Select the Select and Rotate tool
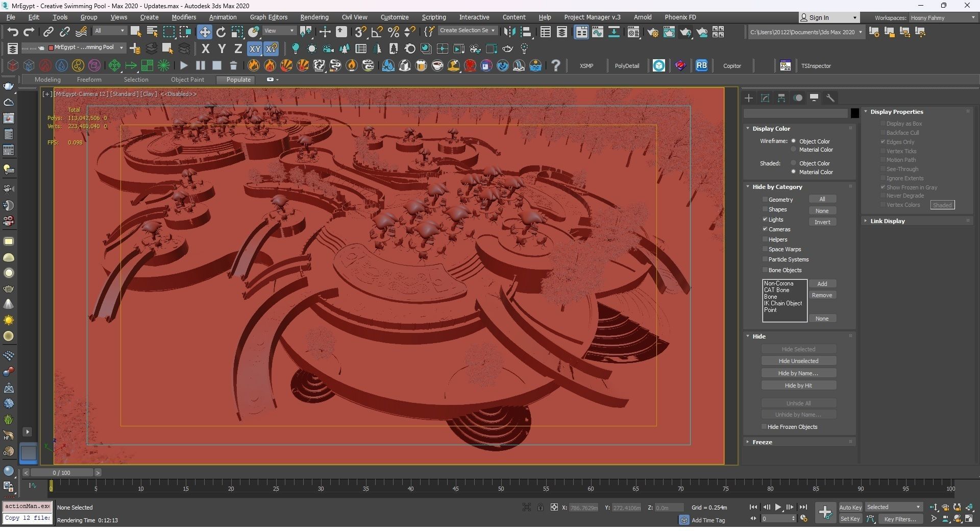 221,32
